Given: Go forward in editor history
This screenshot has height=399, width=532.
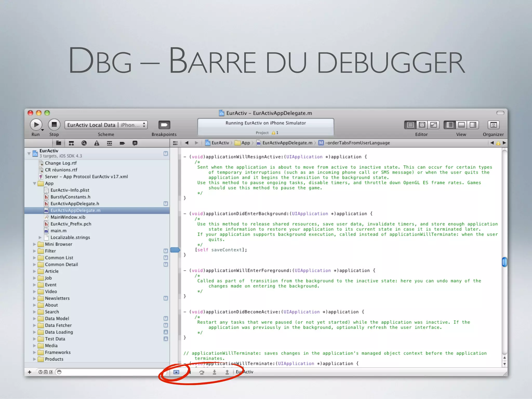Looking at the screenshot, I should [x=196, y=143].
